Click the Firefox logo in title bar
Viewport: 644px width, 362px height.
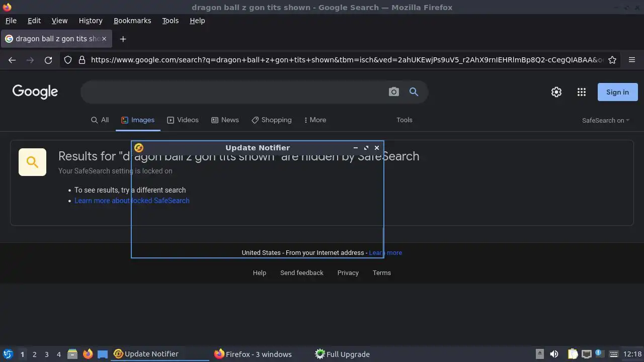tap(7, 7)
